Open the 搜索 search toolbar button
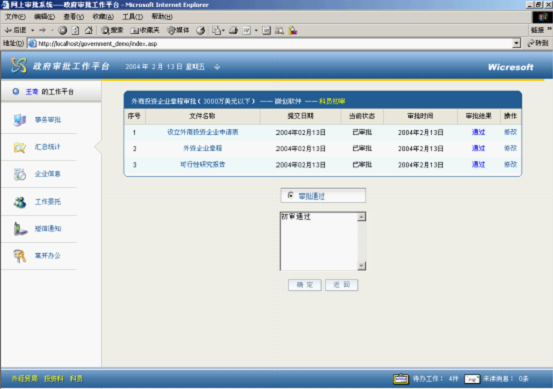 tap(112, 30)
